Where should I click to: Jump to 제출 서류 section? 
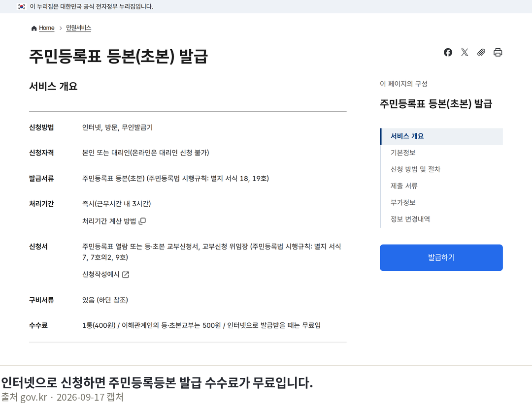coord(404,186)
